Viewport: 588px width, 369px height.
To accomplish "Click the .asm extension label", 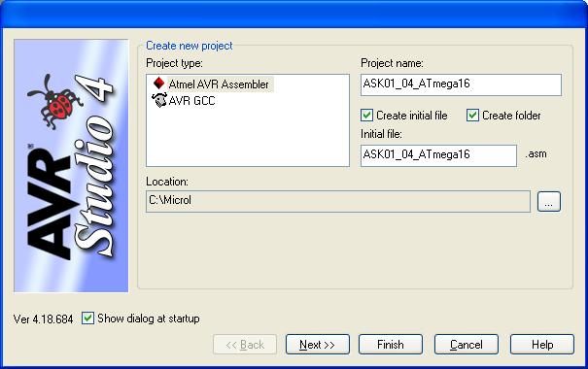I will [x=536, y=153].
